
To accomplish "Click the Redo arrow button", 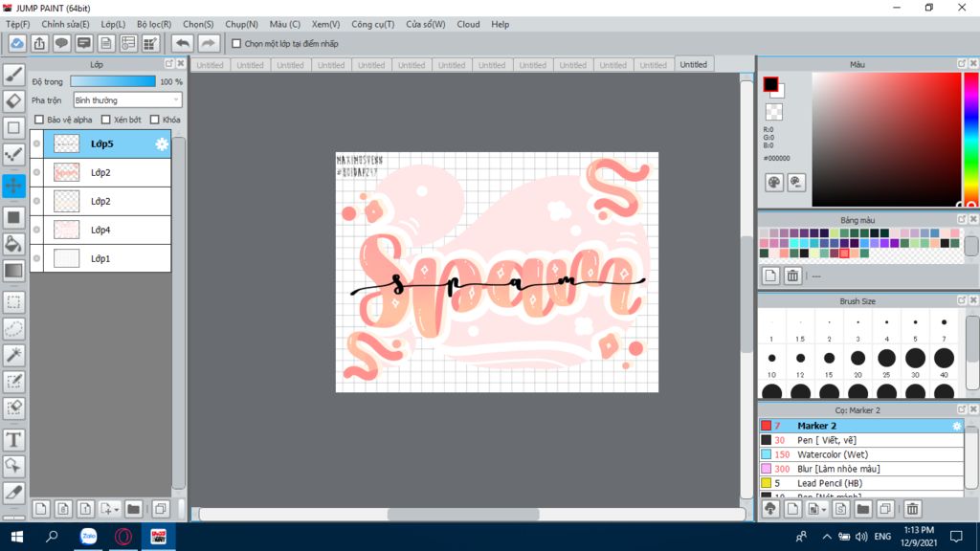I will [x=208, y=43].
